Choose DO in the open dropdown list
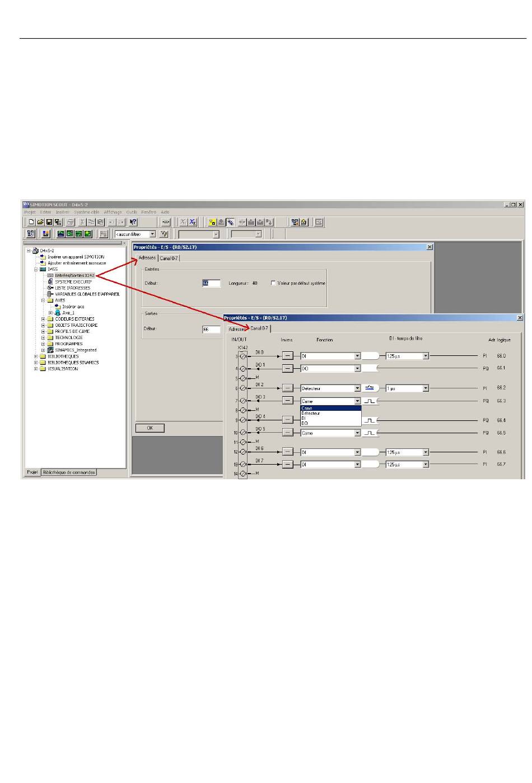Image resolution: width=532 pixels, height=783 pixels. pyautogui.click(x=330, y=423)
